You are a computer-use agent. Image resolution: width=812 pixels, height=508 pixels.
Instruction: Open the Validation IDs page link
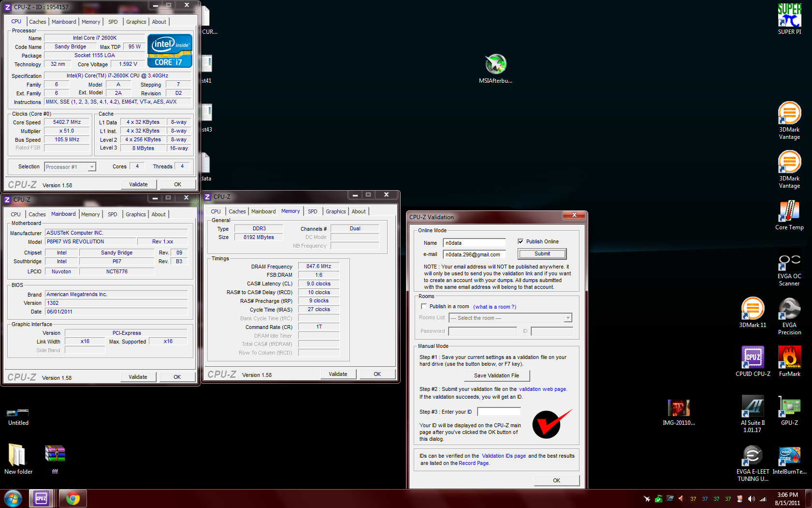[504, 456]
